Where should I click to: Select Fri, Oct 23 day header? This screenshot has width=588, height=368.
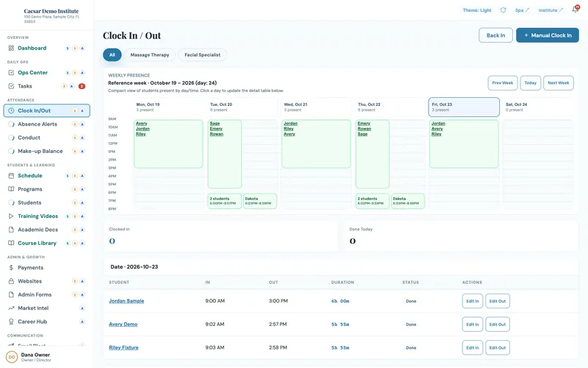pyautogui.click(x=464, y=107)
